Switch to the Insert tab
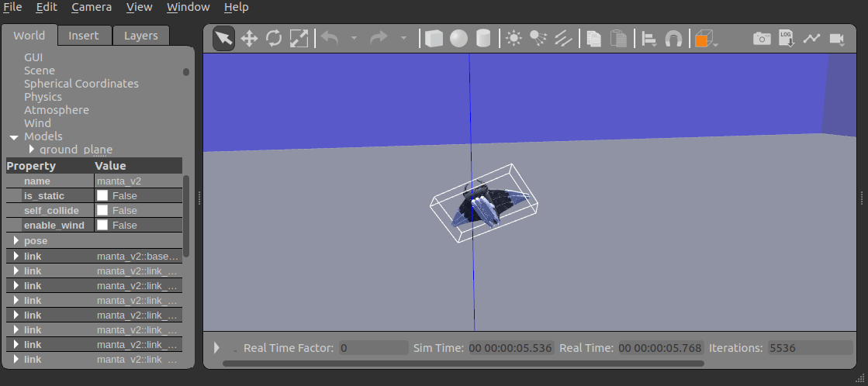Image resolution: width=868 pixels, height=386 pixels. click(x=84, y=36)
